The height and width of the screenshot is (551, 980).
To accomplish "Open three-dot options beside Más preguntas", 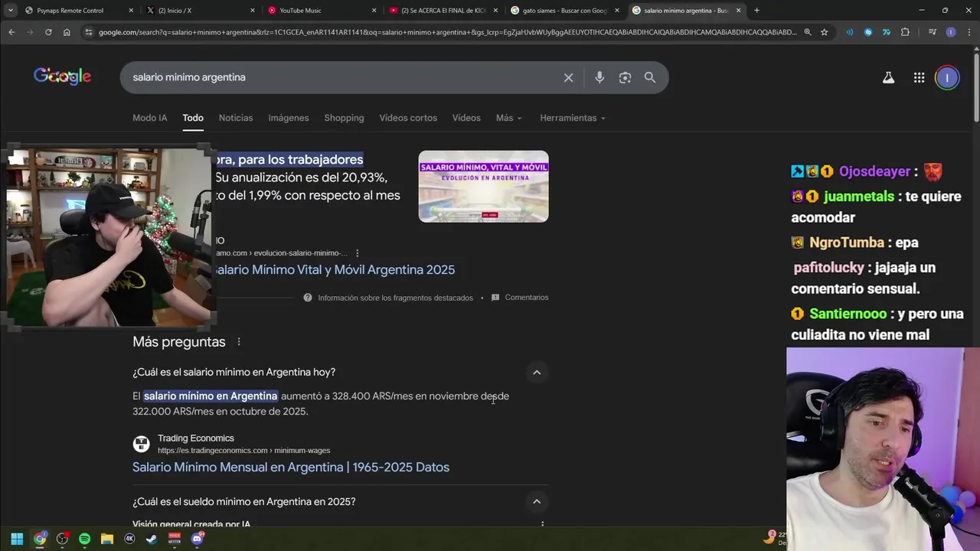I will [239, 342].
